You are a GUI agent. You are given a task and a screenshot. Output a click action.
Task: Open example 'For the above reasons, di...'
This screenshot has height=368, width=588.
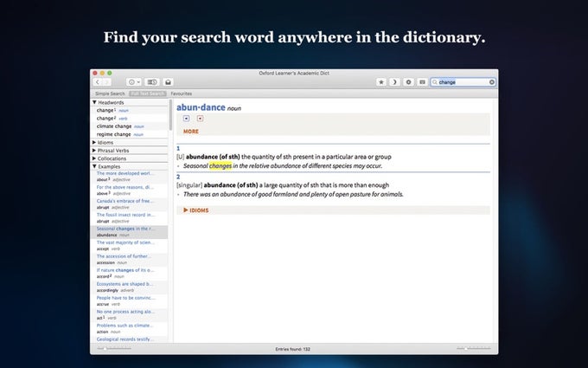(129, 190)
